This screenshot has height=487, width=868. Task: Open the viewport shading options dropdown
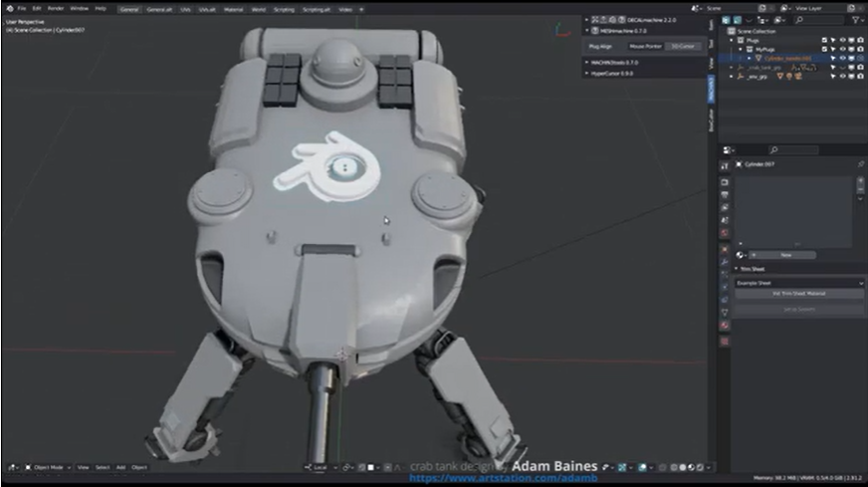(708, 468)
